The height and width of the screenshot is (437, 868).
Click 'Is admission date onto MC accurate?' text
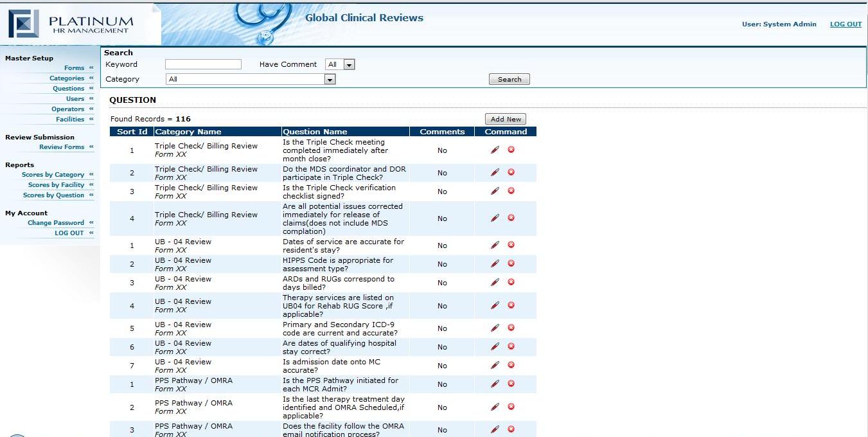click(x=332, y=366)
